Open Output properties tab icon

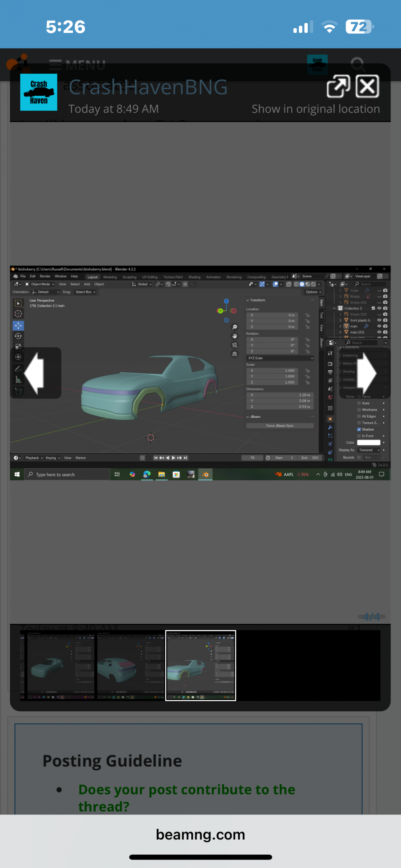[x=330, y=372]
